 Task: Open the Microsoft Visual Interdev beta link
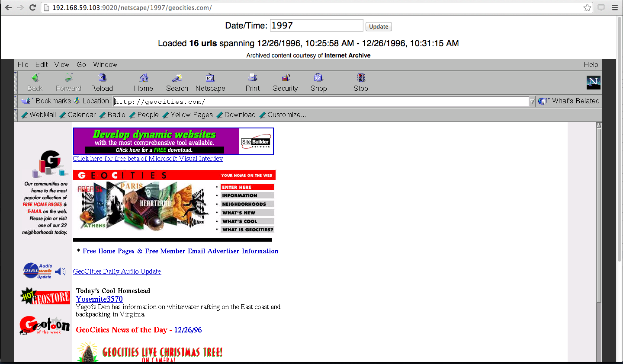click(148, 159)
